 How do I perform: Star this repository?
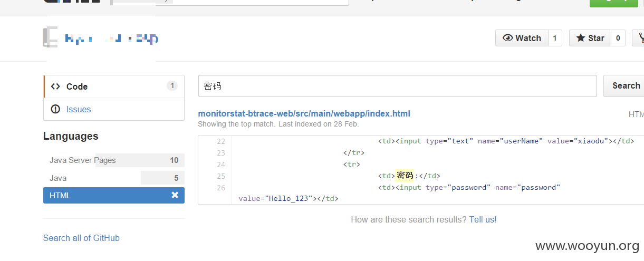click(590, 38)
